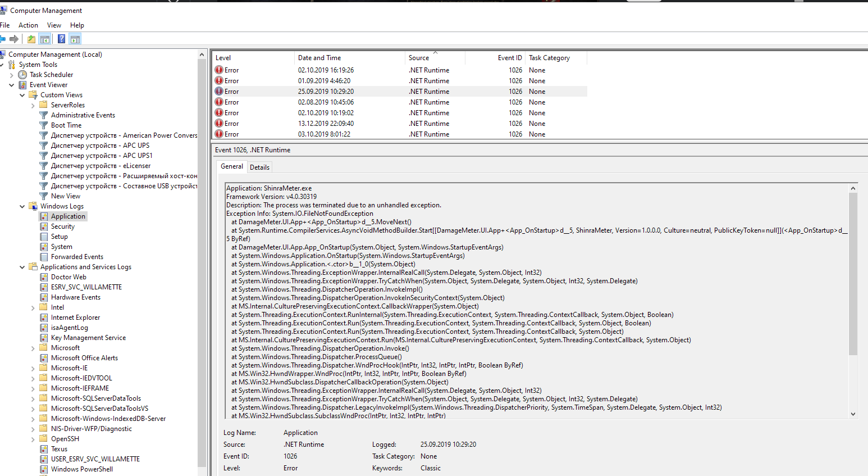Click the Custom Views folder icon
This screenshot has width=868, height=476.
click(x=33, y=95)
